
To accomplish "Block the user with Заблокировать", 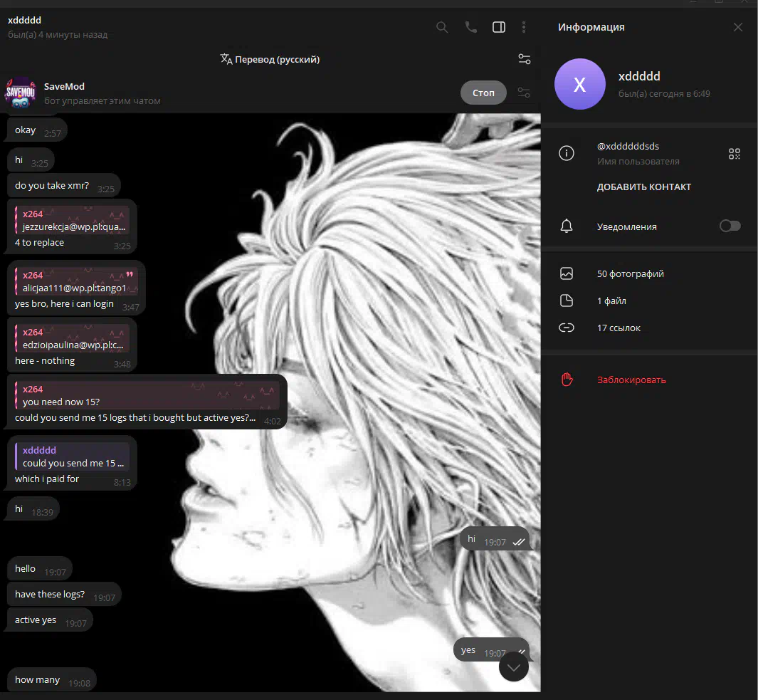I will pyautogui.click(x=631, y=380).
